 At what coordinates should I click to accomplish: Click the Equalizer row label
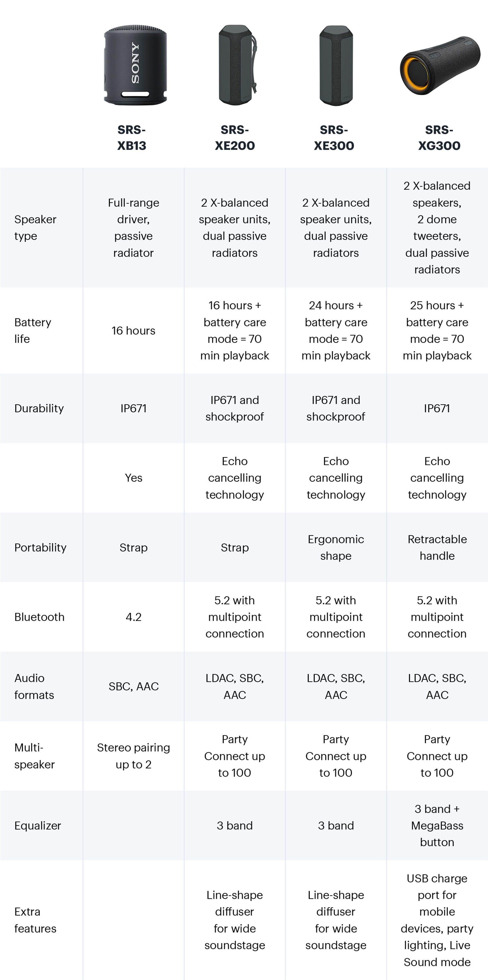point(38,826)
